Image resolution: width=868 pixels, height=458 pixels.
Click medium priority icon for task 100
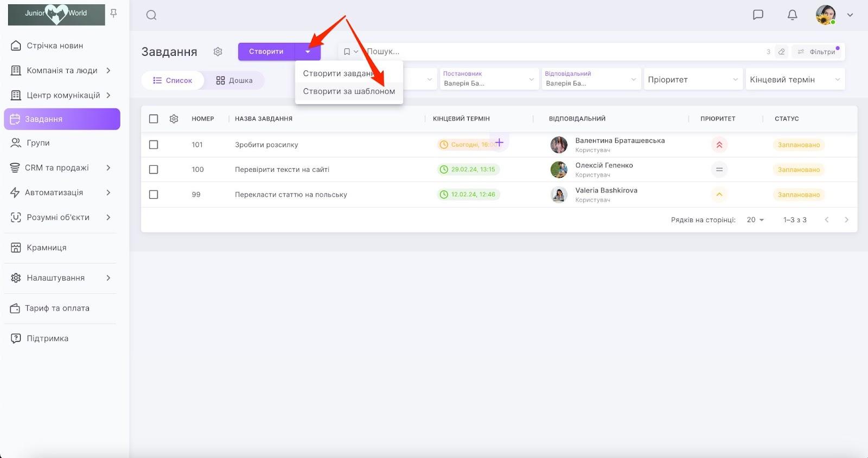click(x=719, y=170)
